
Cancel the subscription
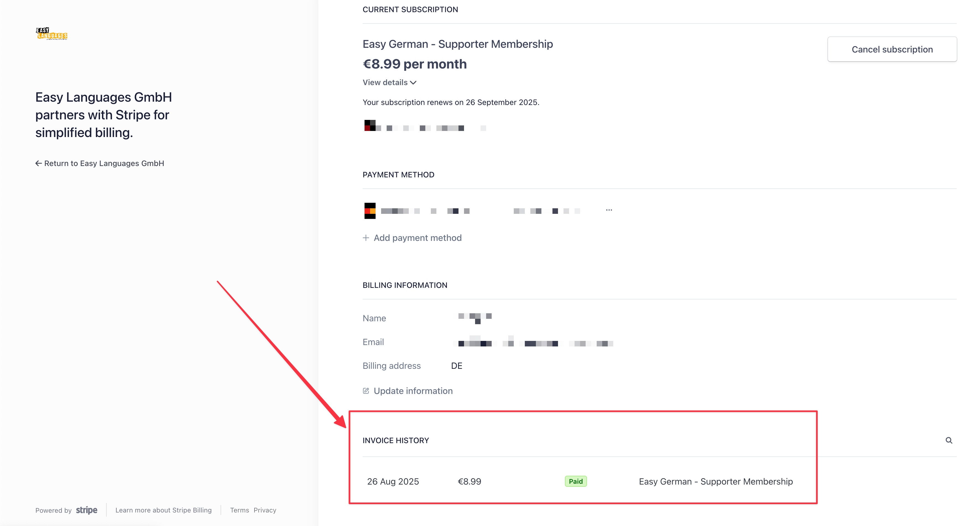click(x=892, y=49)
